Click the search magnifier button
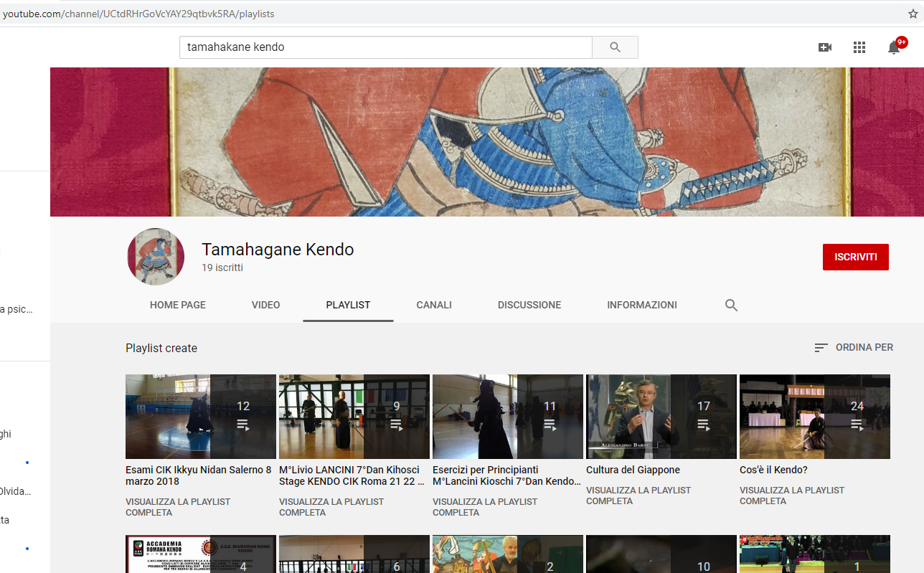The image size is (924, 573). pos(615,47)
